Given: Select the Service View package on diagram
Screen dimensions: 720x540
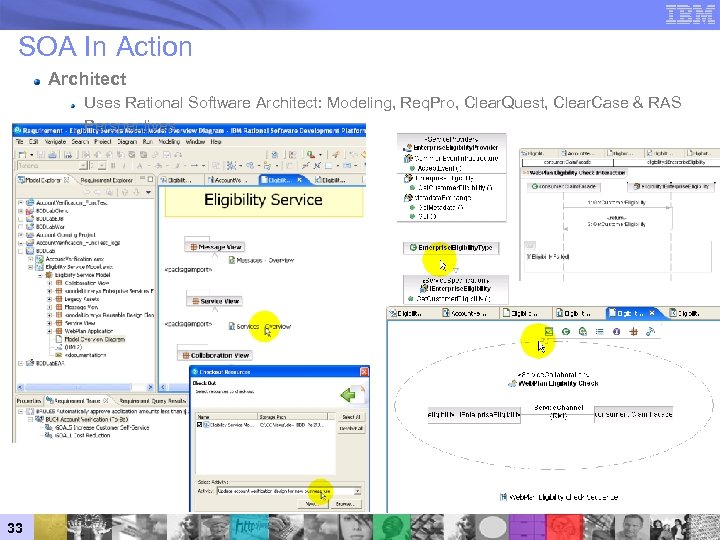Looking at the screenshot, I should (x=215, y=301).
